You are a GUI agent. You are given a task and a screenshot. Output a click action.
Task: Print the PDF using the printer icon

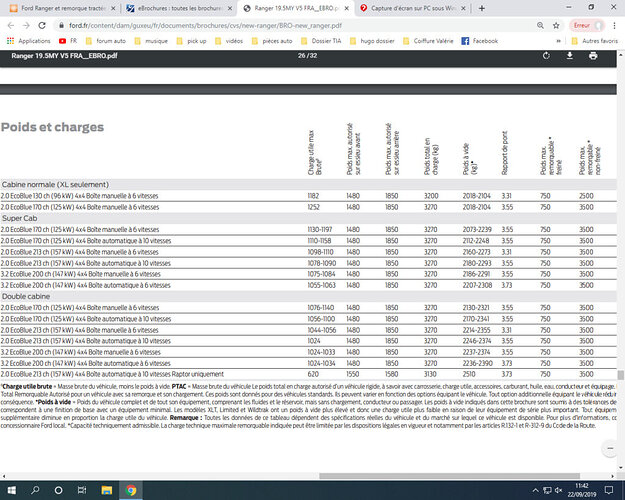593,56
